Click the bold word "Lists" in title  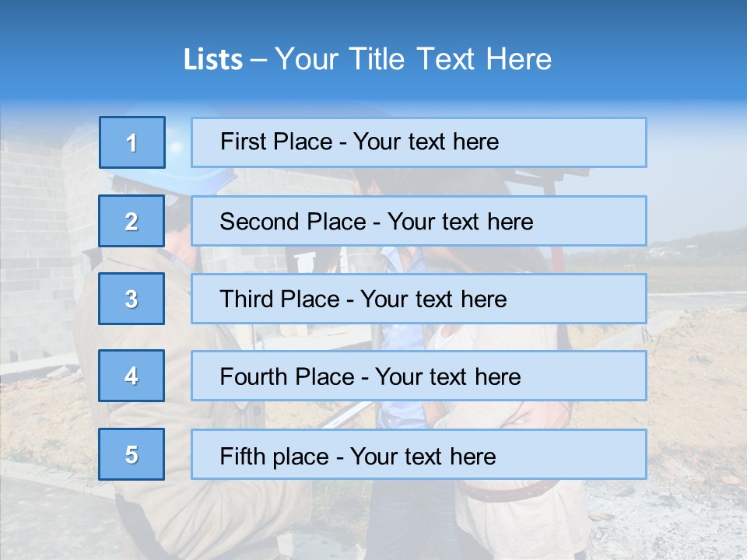(x=213, y=60)
